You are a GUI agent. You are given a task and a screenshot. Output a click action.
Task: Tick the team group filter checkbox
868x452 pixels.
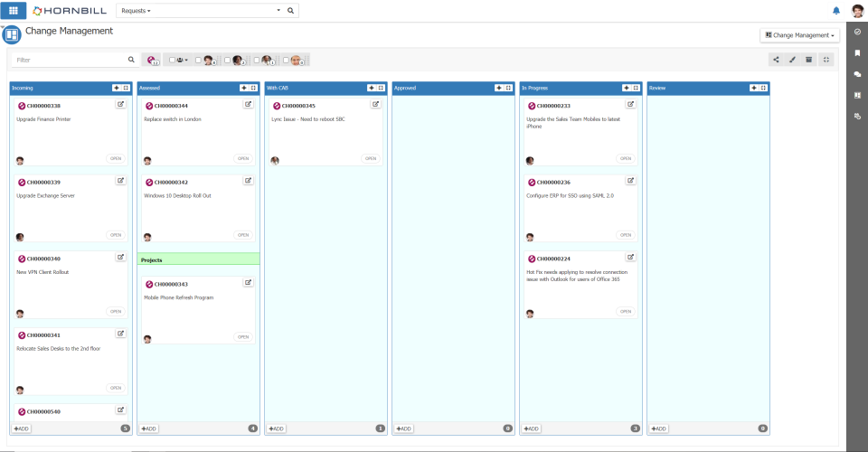click(172, 60)
